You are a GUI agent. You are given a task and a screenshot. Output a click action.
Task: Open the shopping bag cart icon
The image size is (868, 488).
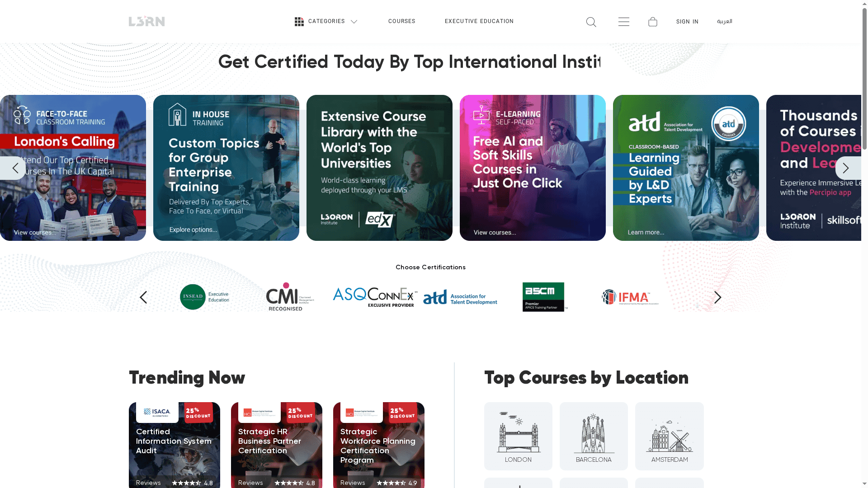coord(652,22)
